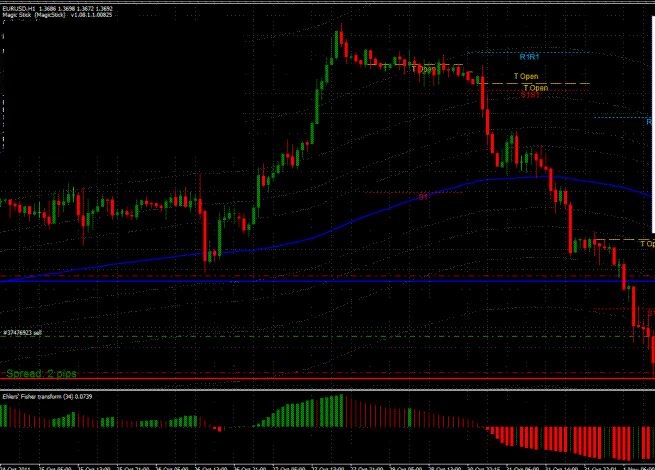Image resolution: width=655 pixels, height=470 pixels.
Task: Select the solid blue horizontal level line
Action: (x=328, y=281)
